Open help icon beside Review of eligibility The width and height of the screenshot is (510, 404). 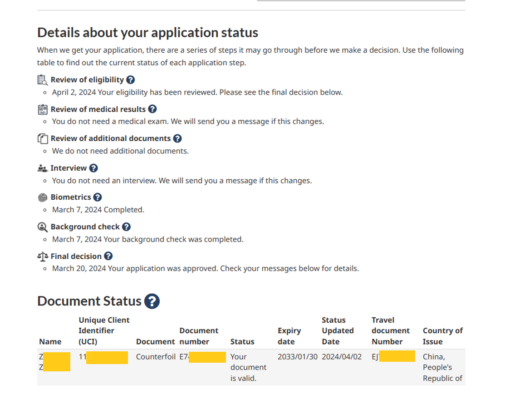[131, 80]
